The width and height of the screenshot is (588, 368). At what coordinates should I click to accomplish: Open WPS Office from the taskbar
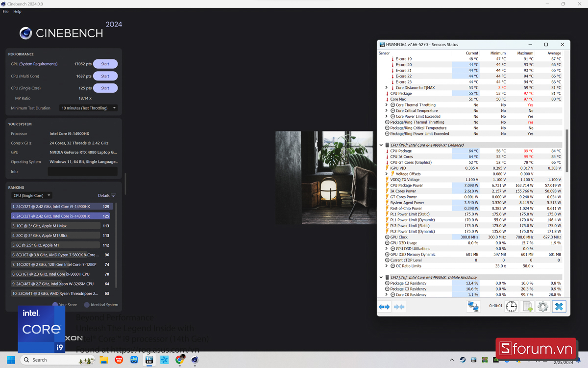pos(119,360)
